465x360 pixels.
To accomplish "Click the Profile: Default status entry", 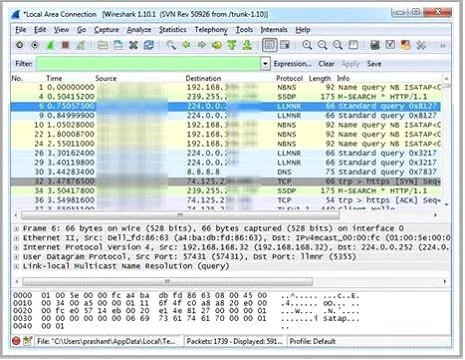I will point(312,341).
